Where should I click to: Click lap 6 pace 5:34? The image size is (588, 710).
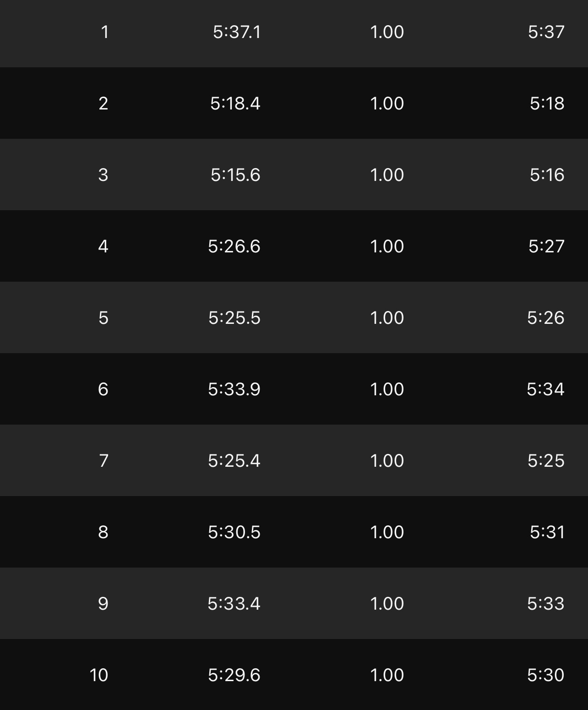(x=545, y=389)
